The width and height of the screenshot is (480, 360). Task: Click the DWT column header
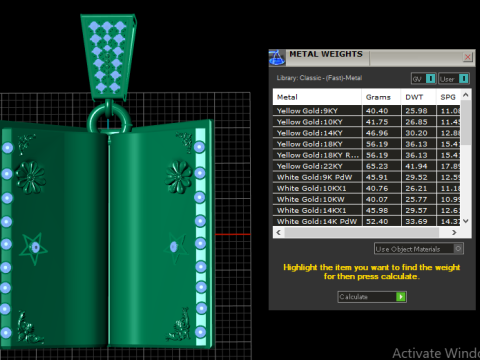tap(418, 97)
